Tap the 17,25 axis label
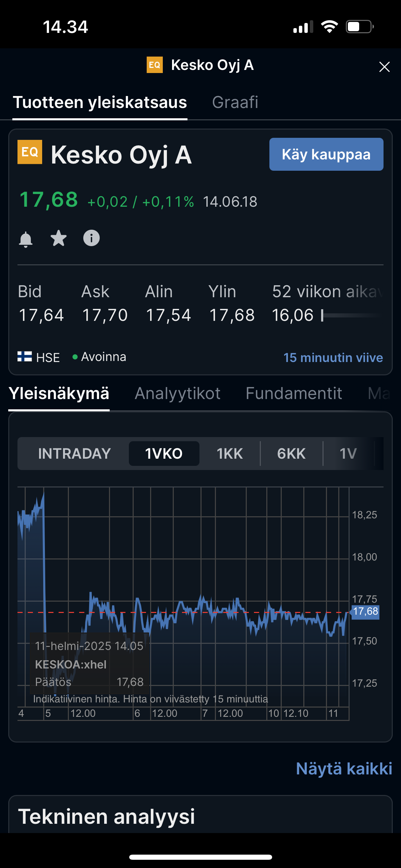Screen dimensions: 401x868 pos(364,683)
